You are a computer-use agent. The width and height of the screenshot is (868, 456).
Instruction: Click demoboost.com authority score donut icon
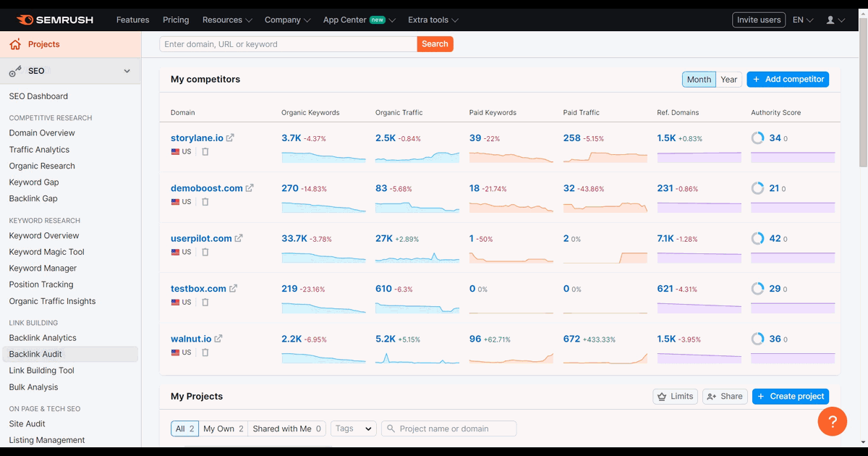click(757, 188)
